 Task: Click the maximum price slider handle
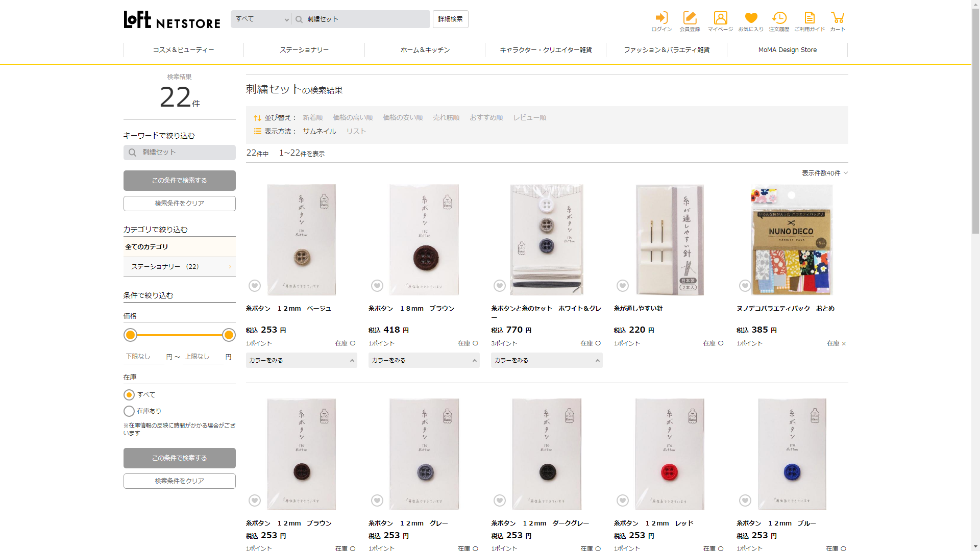tap(229, 335)
